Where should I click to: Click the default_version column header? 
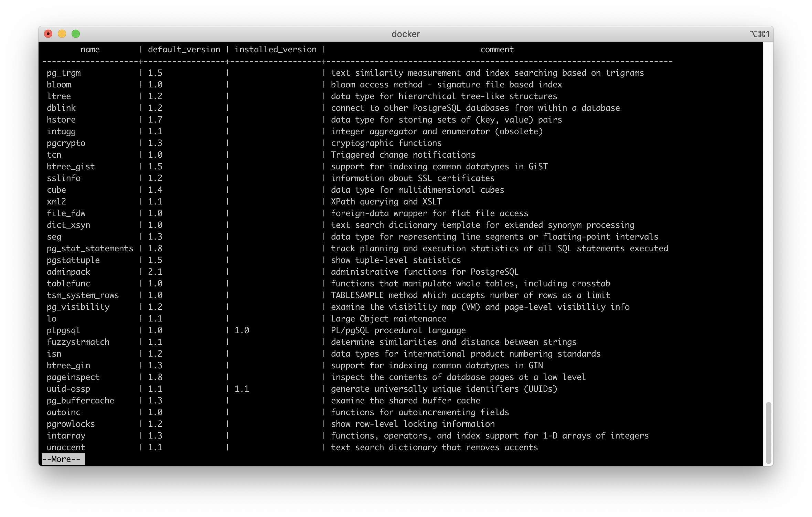click(184, 50)
